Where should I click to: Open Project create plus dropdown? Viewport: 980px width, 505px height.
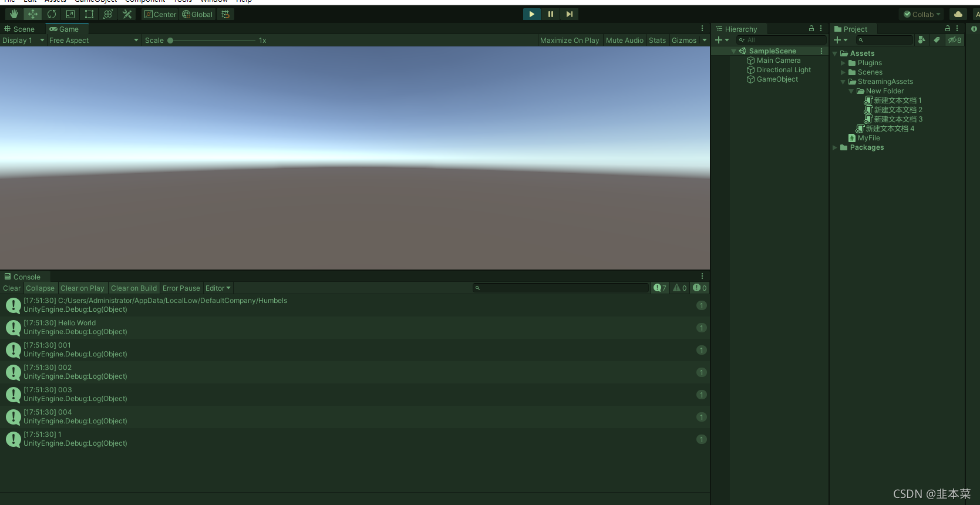pos(841,40)
